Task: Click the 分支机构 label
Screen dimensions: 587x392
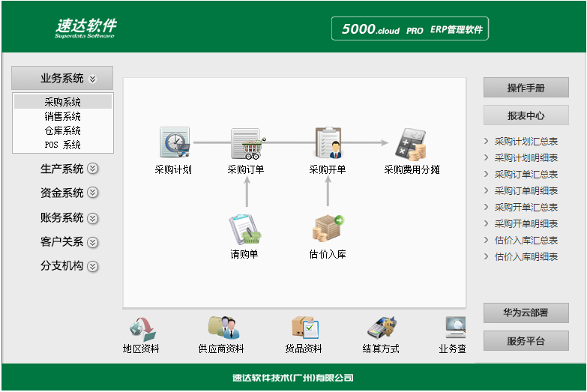Action: point(62,266)
